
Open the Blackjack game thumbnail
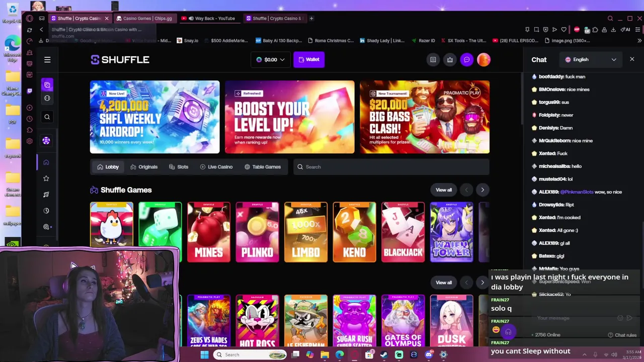tap(403, 232)
